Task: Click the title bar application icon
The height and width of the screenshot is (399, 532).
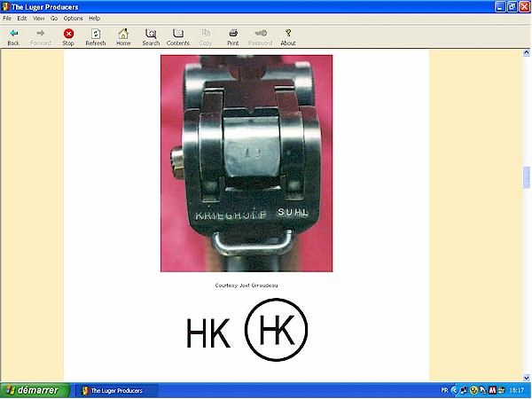Action: [x=5, y=7]
